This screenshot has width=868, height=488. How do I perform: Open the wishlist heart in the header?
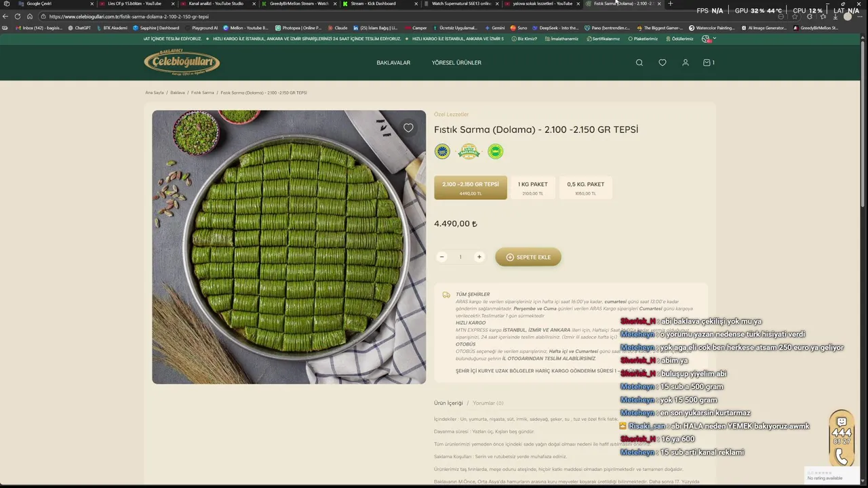click(x=663, y=62)
